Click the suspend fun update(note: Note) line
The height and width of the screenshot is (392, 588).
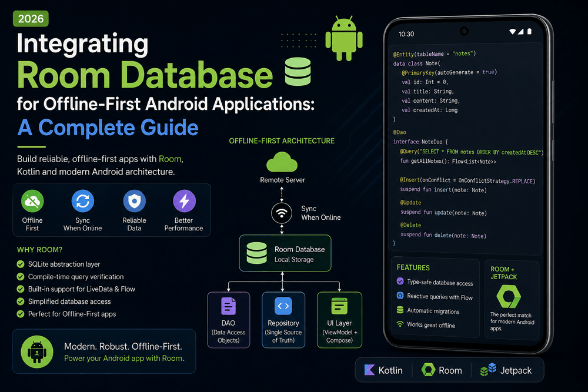(x=443, y=213)
